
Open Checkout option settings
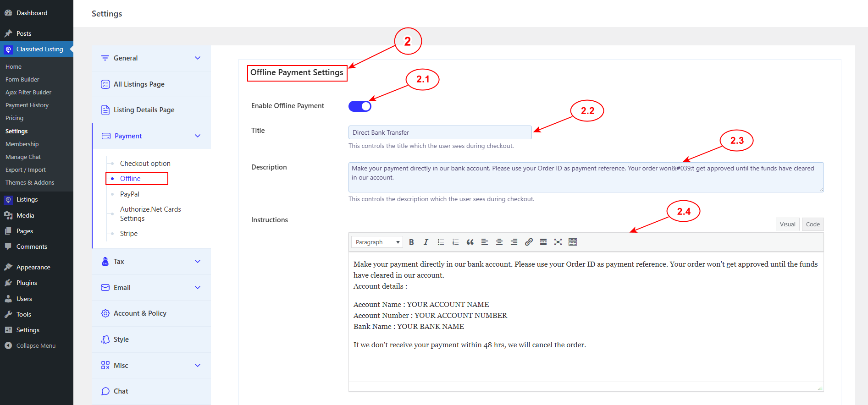coord(145,164)
